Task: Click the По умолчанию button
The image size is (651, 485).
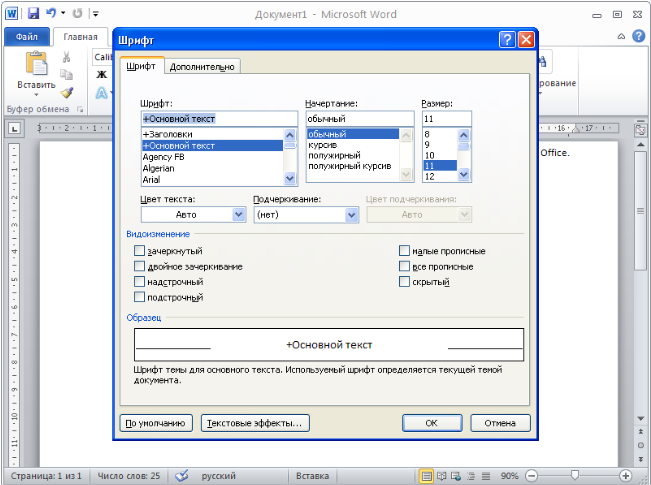Action: point(156,423)
